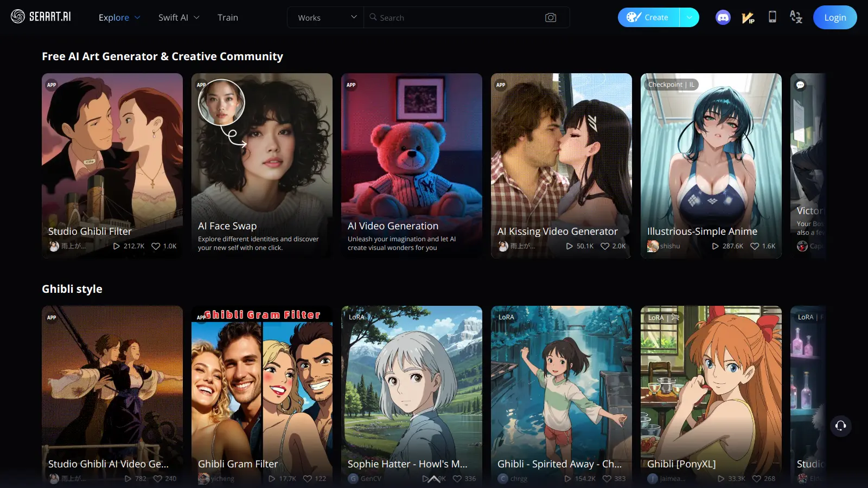Open the customer support headset icon
868x488 pixels.
tap(840, 426)
